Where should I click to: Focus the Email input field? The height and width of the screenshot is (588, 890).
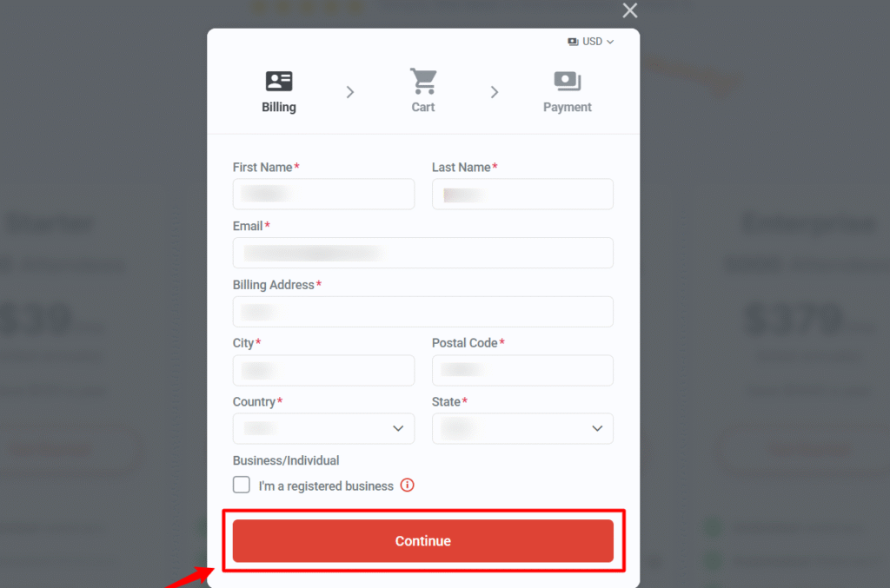(423, 253)
